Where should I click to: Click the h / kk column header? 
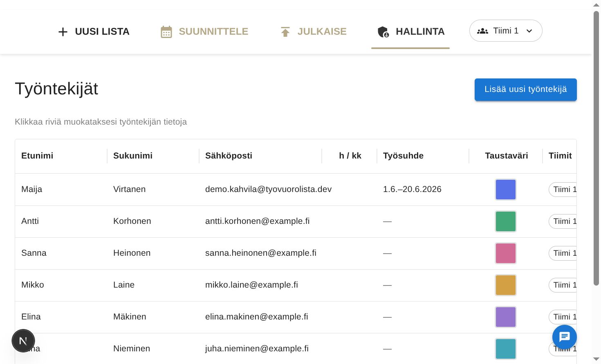pyautogui.click(x=350, y=156)
